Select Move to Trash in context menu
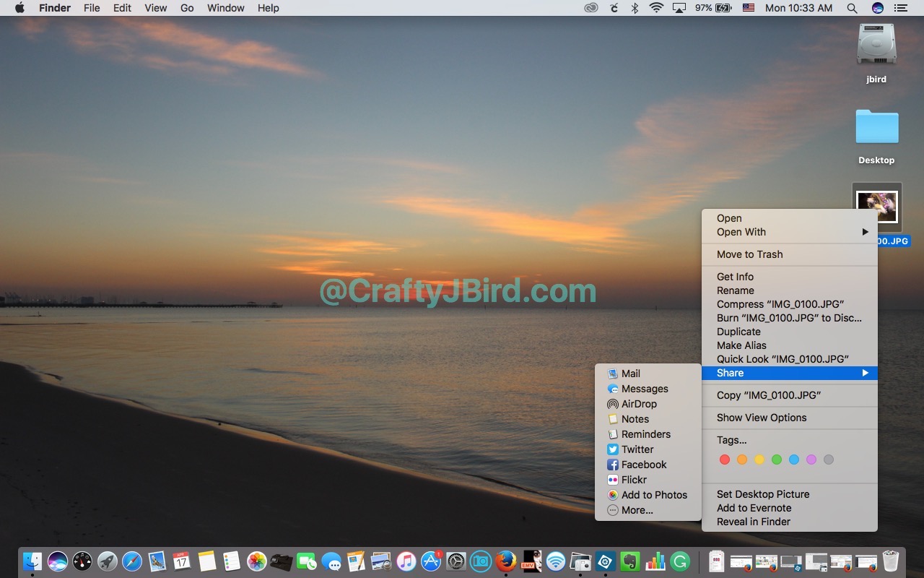The height and width of the screenshot is (578, 924). pos(749,254)
